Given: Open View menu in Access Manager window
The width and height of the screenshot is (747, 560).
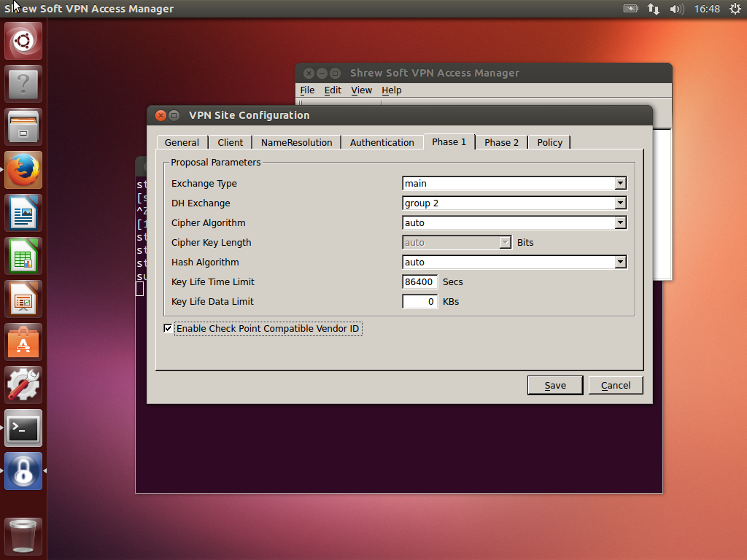Looking at the screenshot, I should pyautogui.click(x=361, y=90).
